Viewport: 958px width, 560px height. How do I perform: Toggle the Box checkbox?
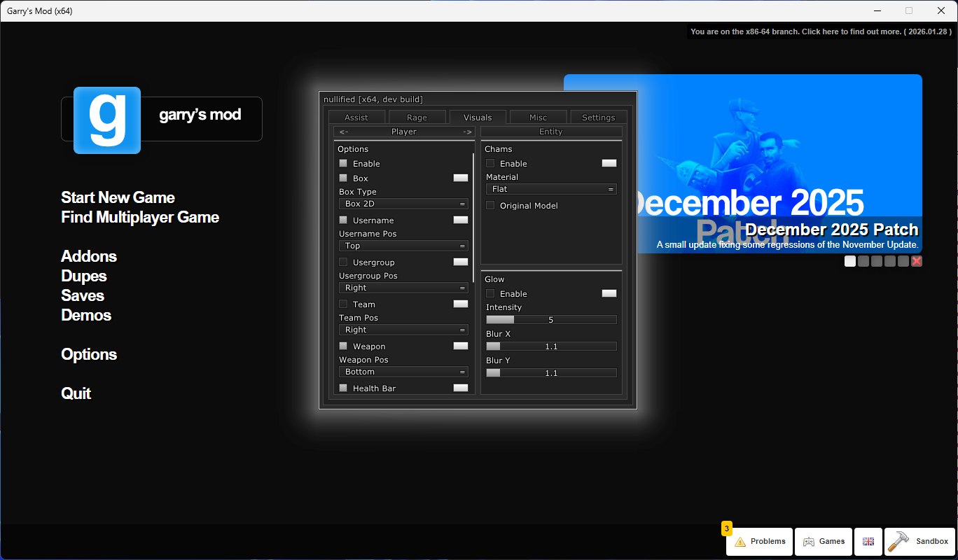point(343,178)
